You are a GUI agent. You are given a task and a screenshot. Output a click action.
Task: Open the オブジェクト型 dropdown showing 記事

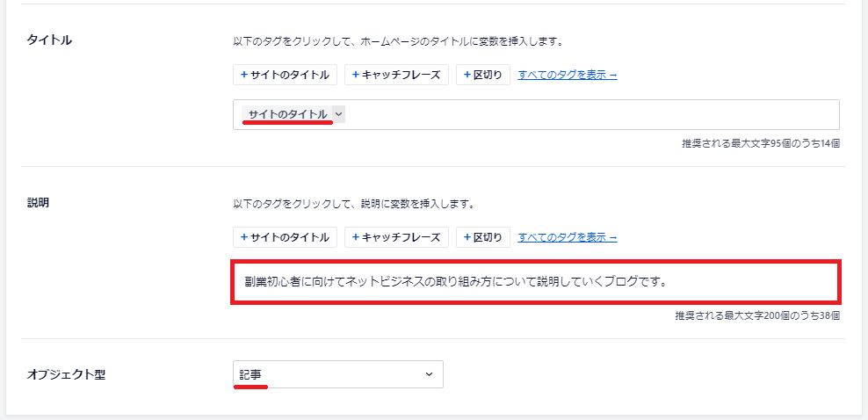338,374
